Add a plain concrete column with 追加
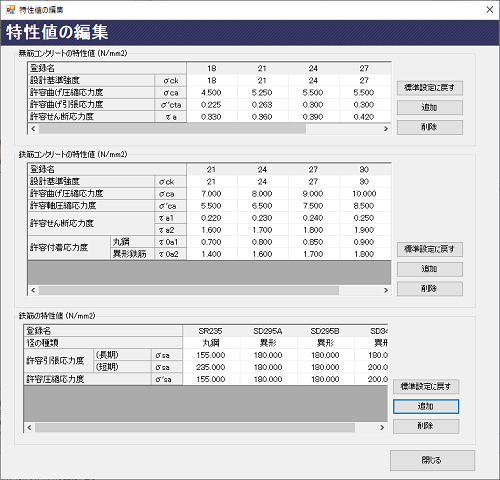Viewport: 500px width, 480px height. (430, 108)
